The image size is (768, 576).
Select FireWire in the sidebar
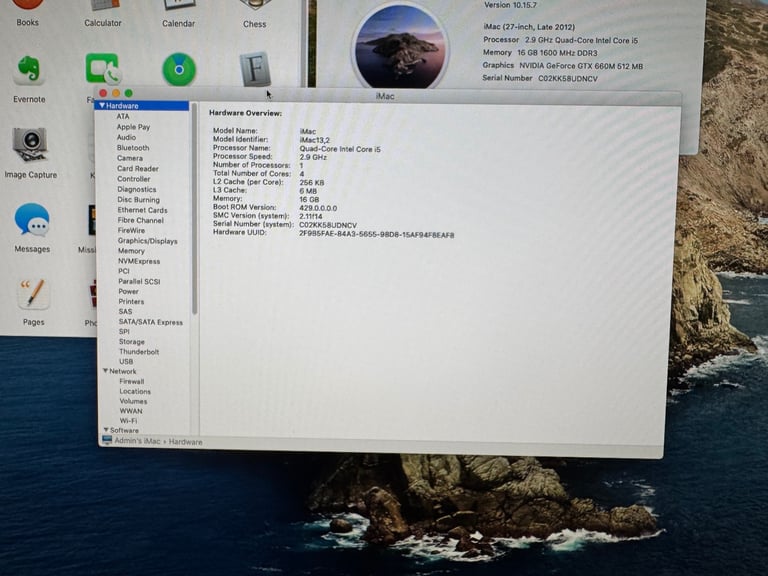coord(131,230)
